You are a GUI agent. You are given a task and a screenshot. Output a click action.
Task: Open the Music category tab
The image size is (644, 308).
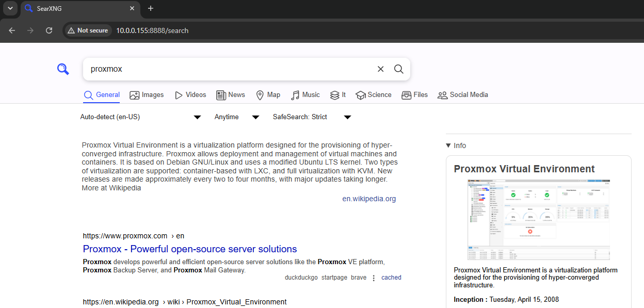(x=305, y=95)
